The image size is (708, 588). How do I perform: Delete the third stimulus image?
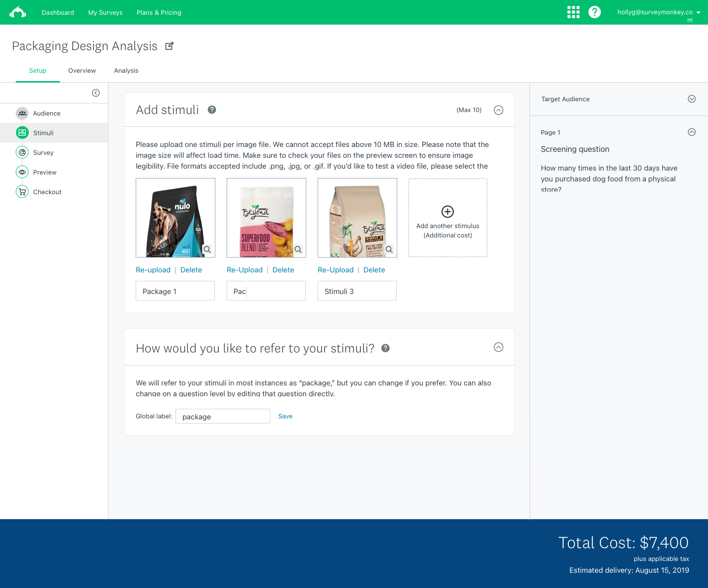(374, 270)
